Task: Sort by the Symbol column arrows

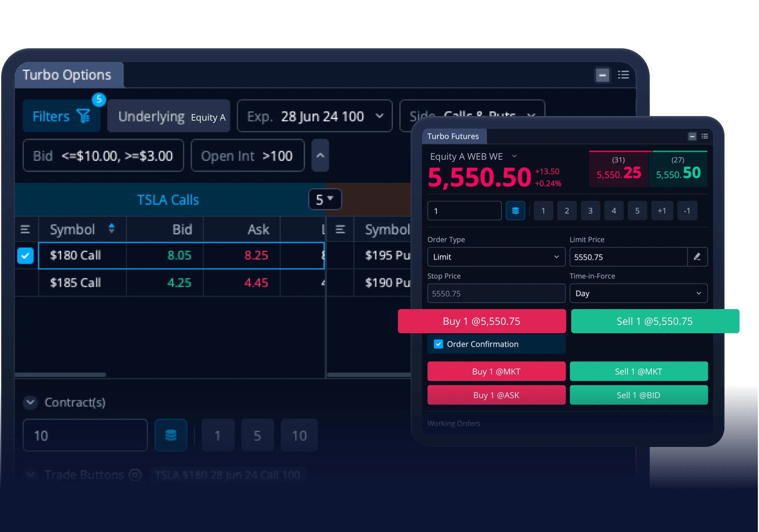Action: [112, 229]
